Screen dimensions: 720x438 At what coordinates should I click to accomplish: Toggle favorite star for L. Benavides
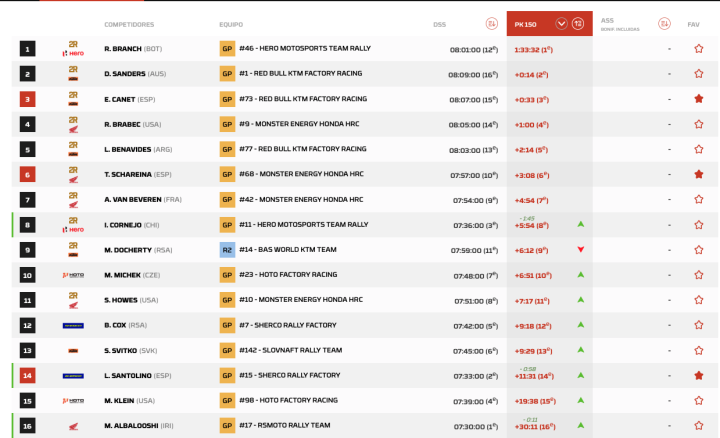pos(698,149)
